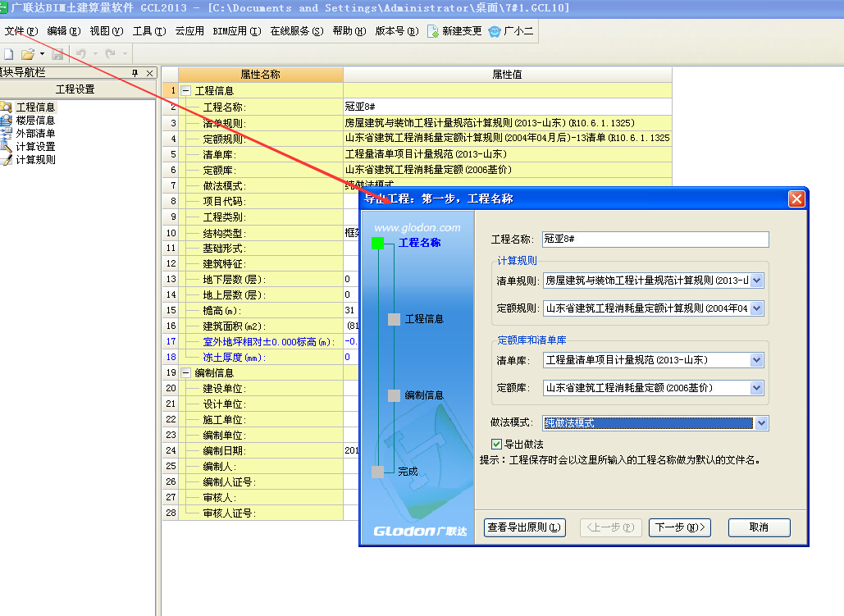Image resolution: width=844 pixels, height=616 pixels.
Task: Click the Open folder toolbar icon
Action: click(27, 54)
